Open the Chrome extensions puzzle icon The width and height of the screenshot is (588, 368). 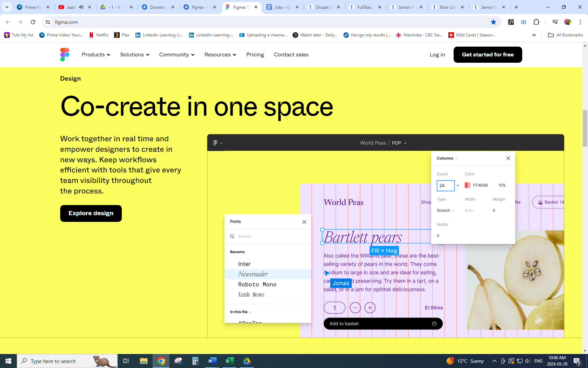click(536, 22)
